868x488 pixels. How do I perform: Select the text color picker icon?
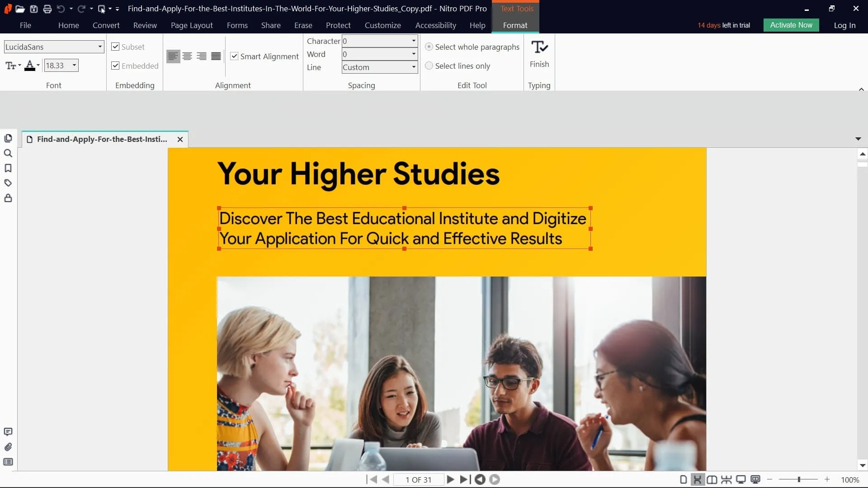pos(29,65)
